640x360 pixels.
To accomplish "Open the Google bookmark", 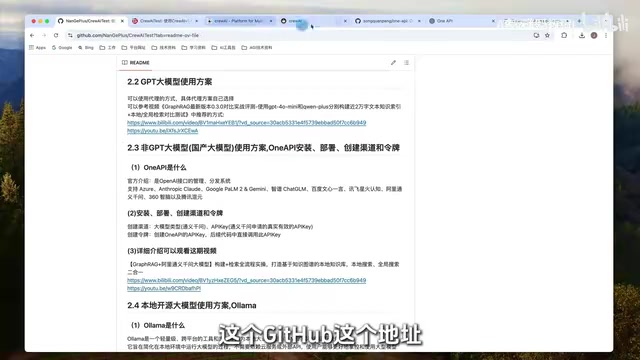I will [x=62, y=48].
